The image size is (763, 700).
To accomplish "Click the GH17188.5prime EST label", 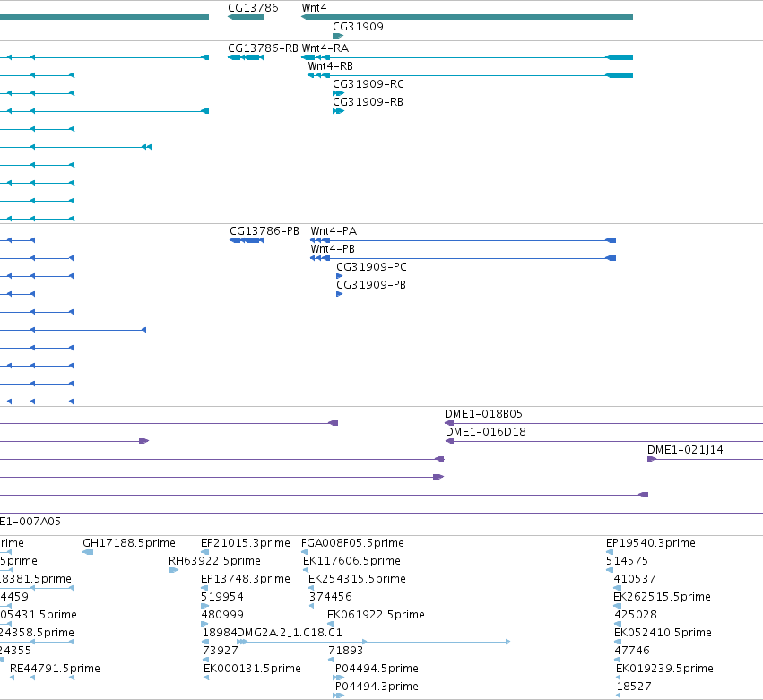I will (x=129, y=543).
